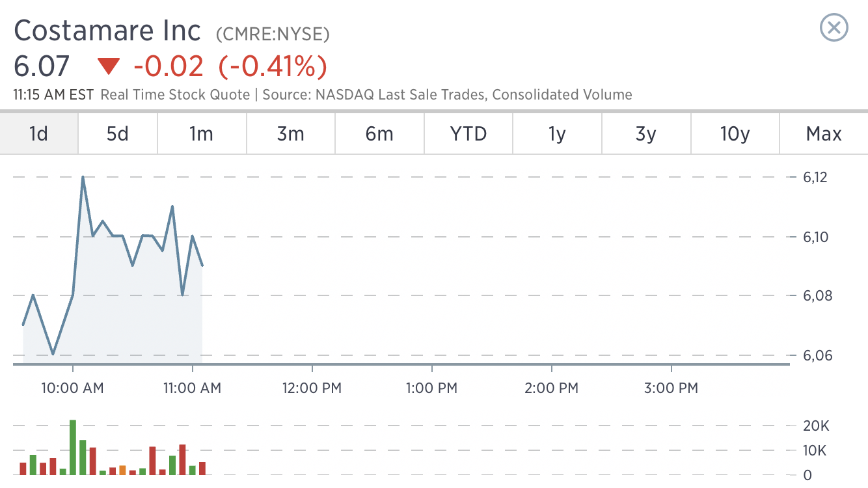Show the 6m chart range
The width and height of the screenshot is (868, 488).
point(379,134)
